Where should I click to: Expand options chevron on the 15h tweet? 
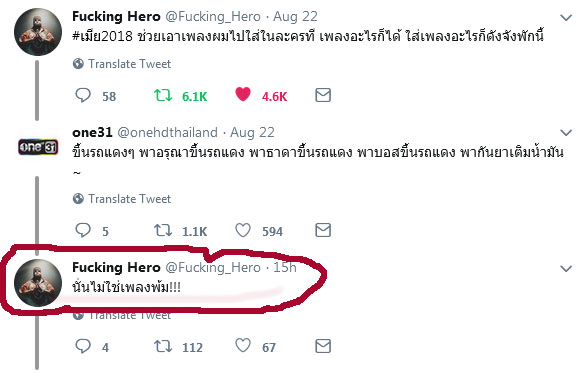(566, 269)
